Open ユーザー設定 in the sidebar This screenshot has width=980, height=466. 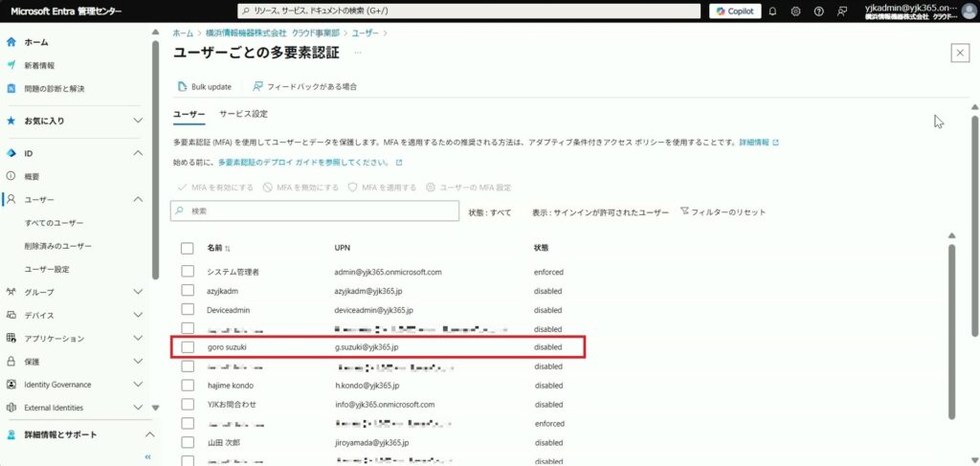tap(47, 269)
